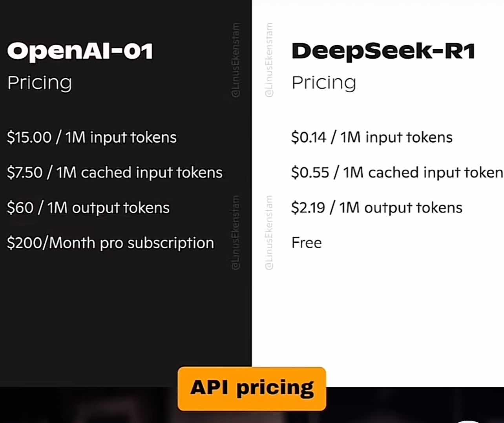Click the orange API pricing caption
This screenshot has width=504, height=423.
[252, 389]
